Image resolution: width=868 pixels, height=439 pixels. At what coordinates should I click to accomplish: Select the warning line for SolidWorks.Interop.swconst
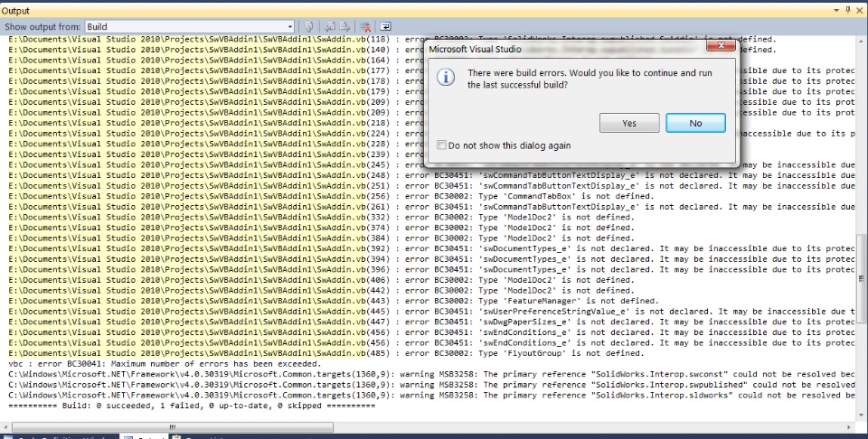pos(432,374)
